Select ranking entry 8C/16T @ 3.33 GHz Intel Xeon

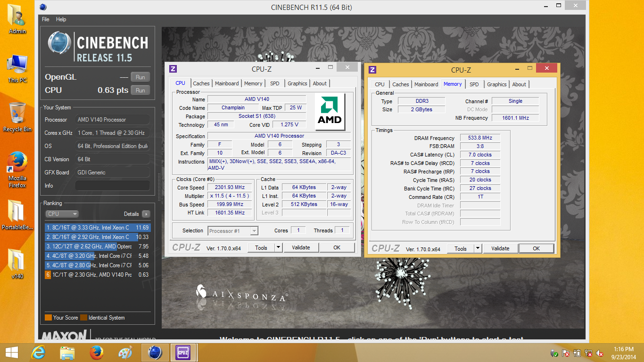click(98, 228)
